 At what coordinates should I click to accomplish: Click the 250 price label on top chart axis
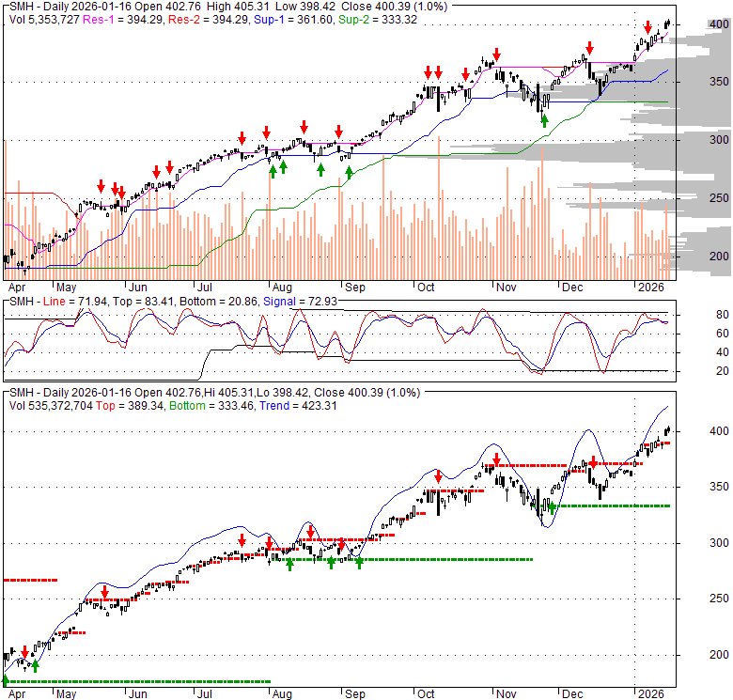[719, 197]
